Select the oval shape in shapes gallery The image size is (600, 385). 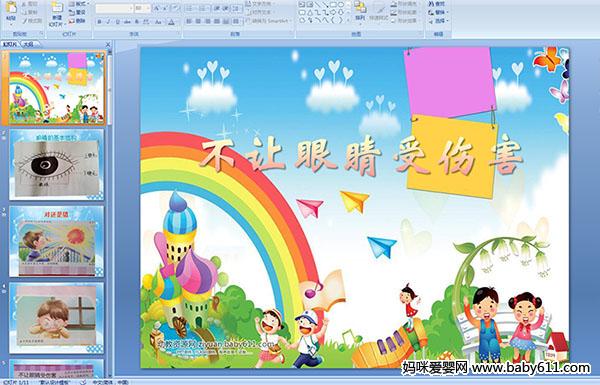point(341,5)
